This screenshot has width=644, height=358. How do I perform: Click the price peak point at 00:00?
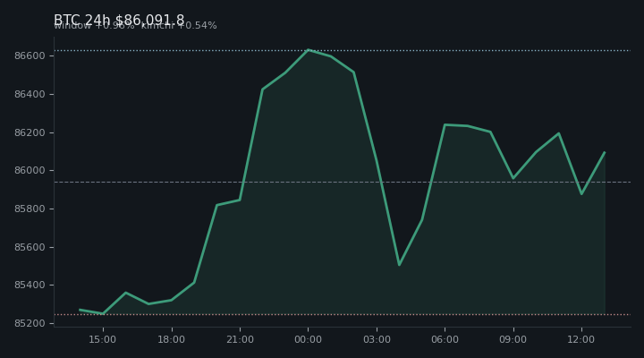[308, 50]
